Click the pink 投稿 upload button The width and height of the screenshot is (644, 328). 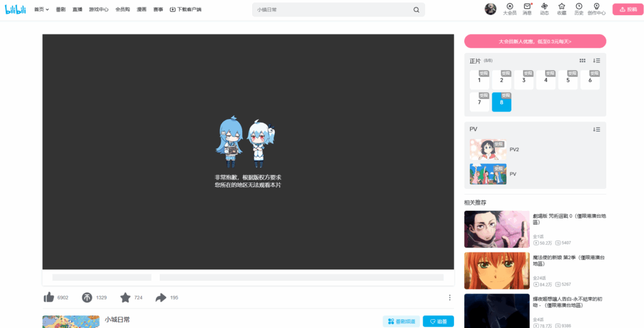(628, 9)
